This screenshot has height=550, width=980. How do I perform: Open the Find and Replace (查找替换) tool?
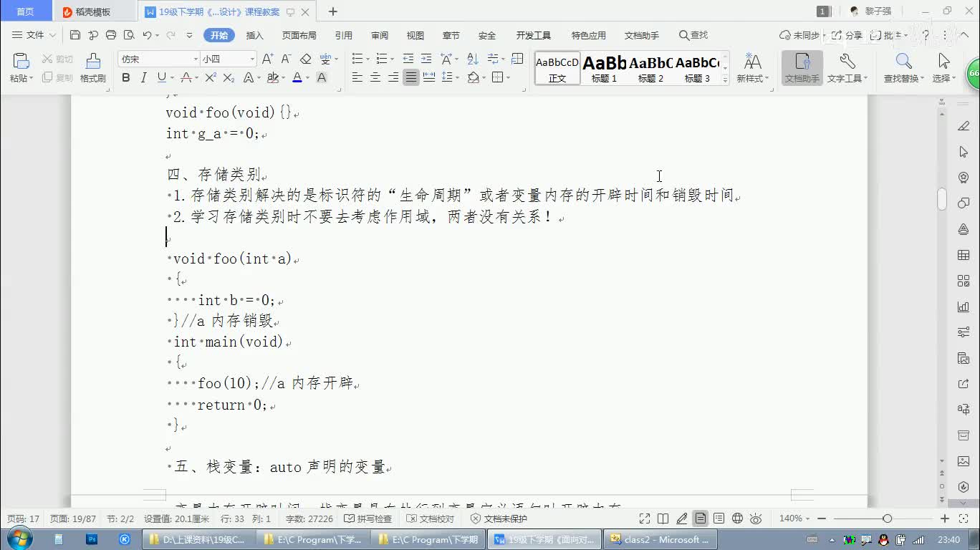click(x=903, y=67)
